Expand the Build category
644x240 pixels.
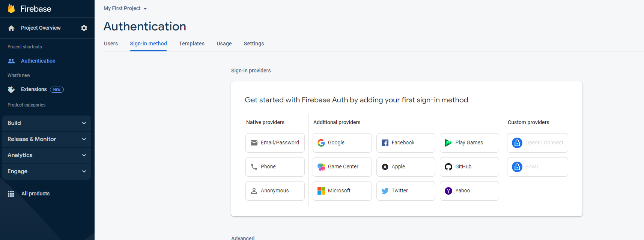point(47,123)
